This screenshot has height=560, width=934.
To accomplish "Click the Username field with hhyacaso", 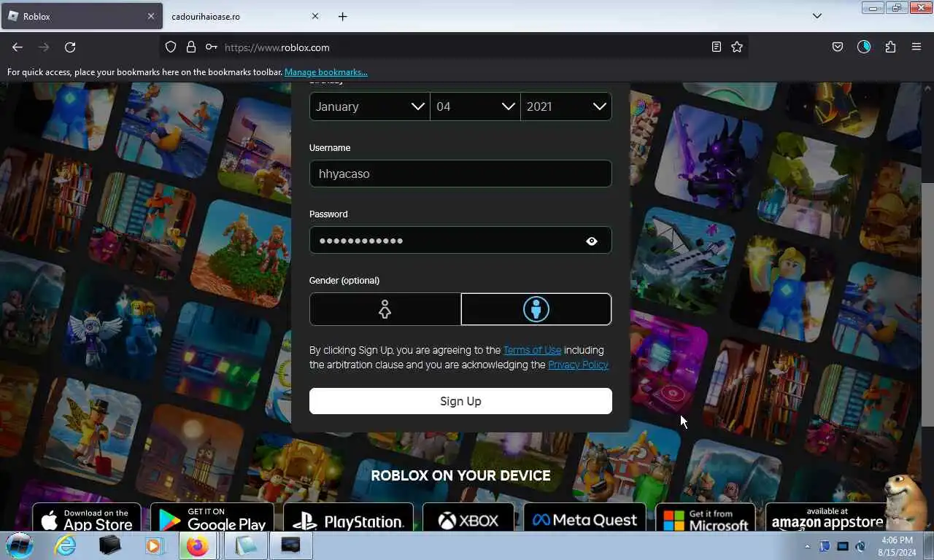I will (460, 174).
